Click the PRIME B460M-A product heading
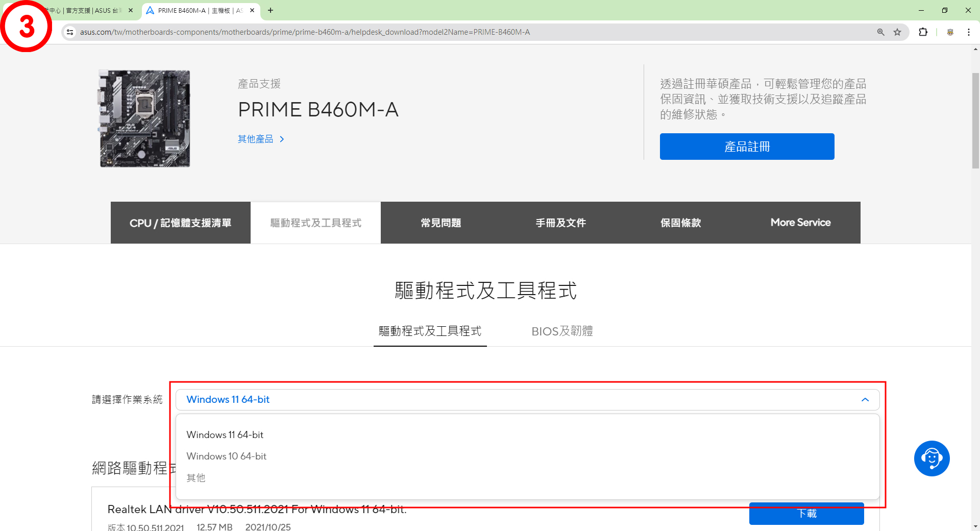The height and width of the screenshot is (531, 980). 318,109
